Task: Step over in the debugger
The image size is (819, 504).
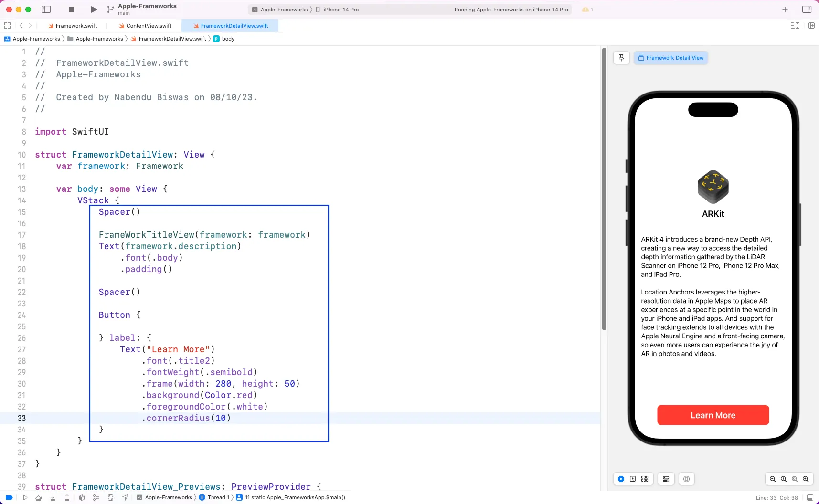Action: tap(39, 497)
